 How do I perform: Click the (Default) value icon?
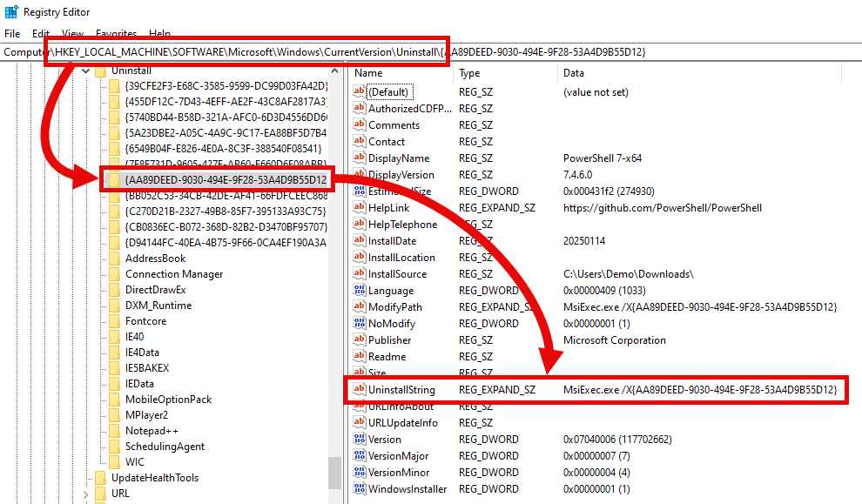[x=358, y=91]
